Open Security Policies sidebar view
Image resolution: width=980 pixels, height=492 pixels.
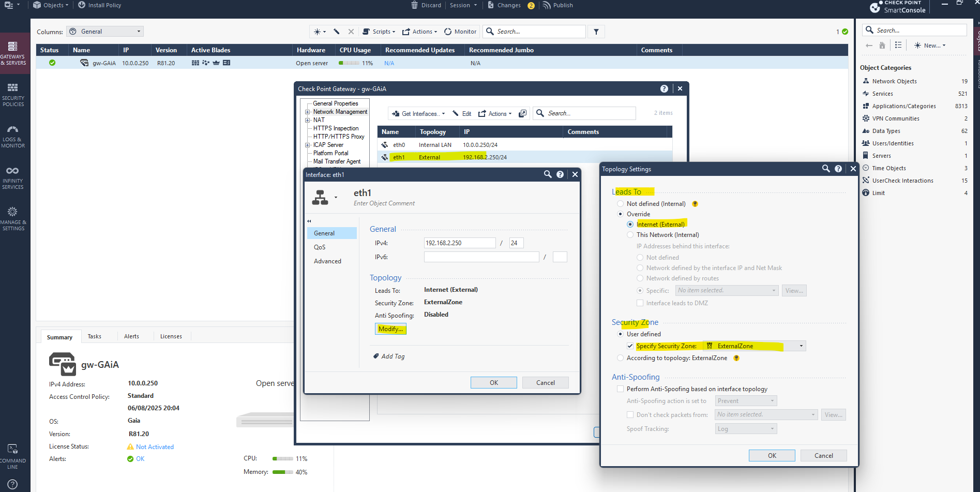(13, 95)
